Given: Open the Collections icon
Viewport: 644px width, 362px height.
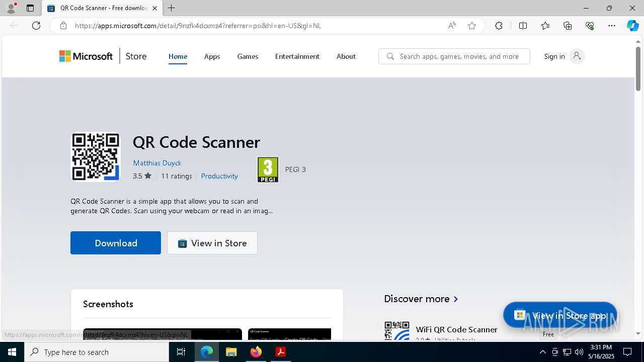Looking at the screenshot, I should [568, 26].
